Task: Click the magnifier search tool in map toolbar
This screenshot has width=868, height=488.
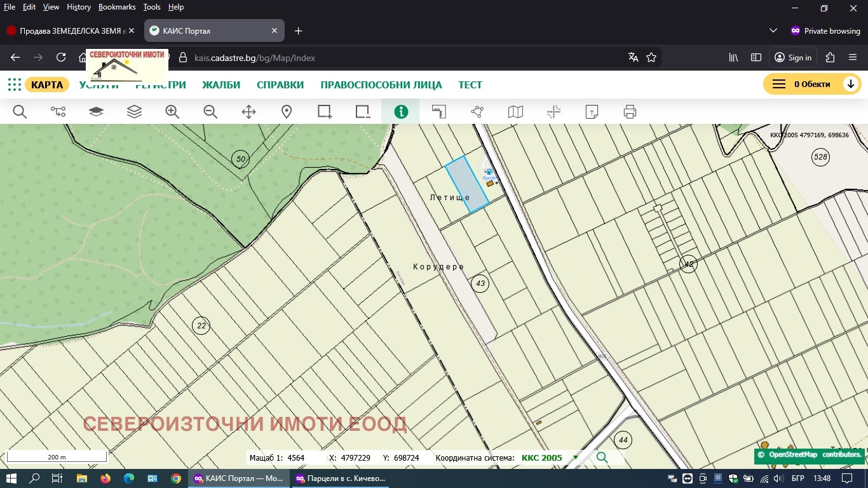Action: coord(20,112)
